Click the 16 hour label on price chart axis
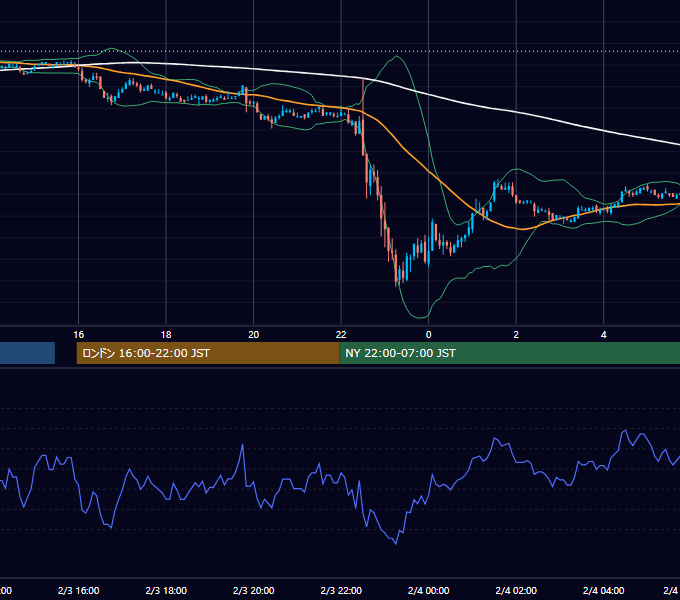Image resolution: width=680 pixels, height=600 pixels. coord(78,335)
